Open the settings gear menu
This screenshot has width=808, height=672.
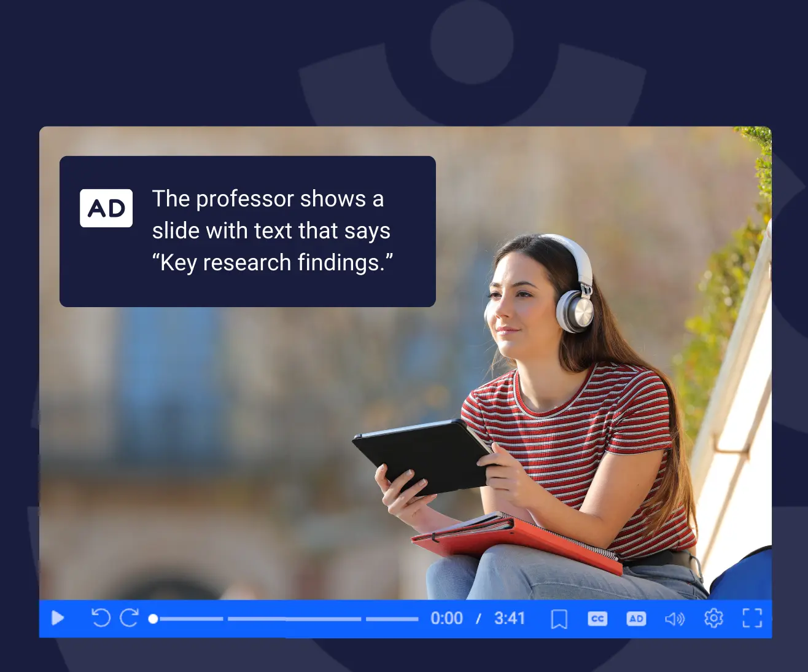coord(713,618)
